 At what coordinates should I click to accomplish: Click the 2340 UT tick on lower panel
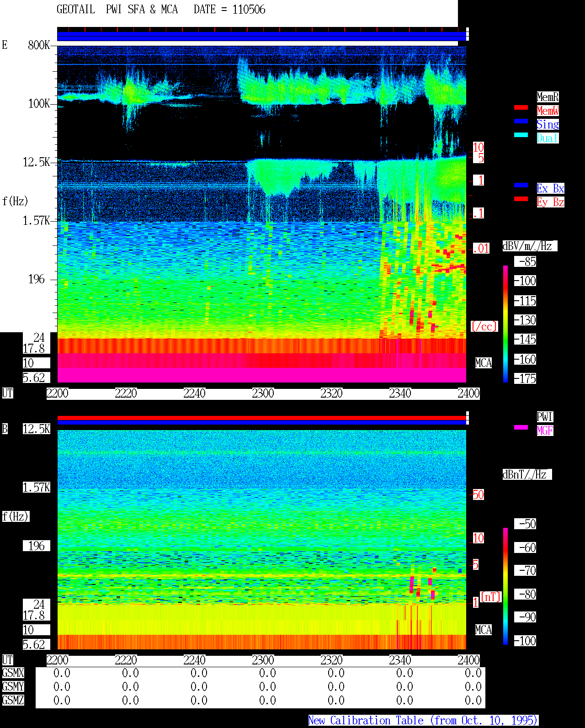pyautogui.click(x=400, y=660)
